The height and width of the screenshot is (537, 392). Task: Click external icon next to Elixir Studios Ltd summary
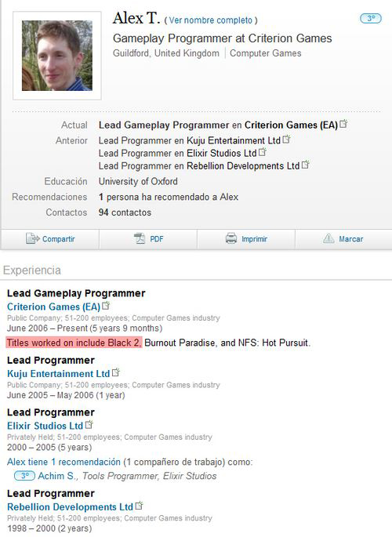pyautogui.click(x=262, y=152)
